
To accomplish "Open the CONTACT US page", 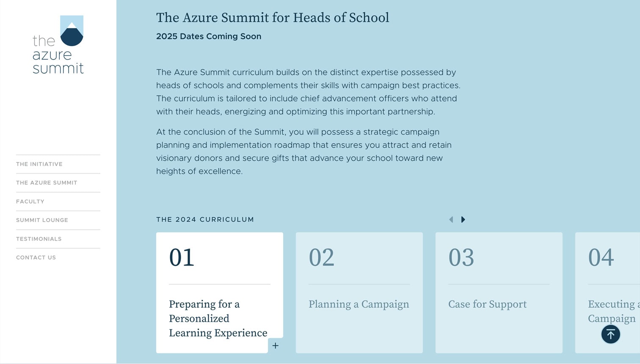I will [36, 257].
